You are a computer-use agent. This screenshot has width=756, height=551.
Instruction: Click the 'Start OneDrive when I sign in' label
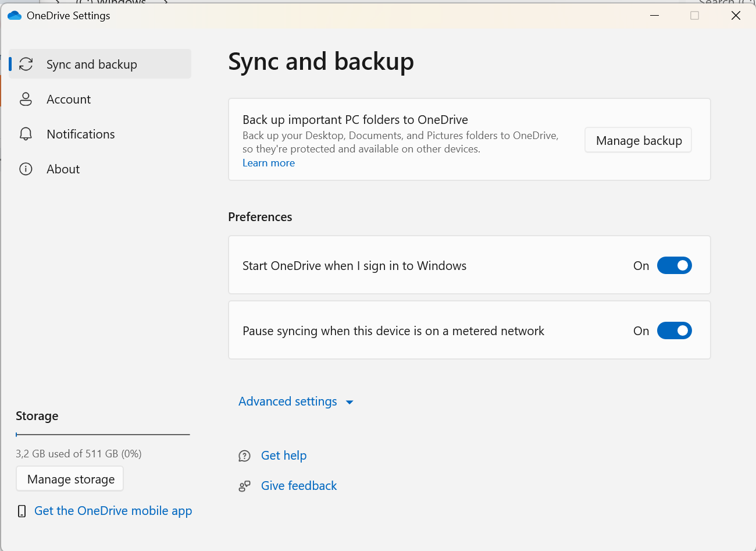(x=355, y=266)
